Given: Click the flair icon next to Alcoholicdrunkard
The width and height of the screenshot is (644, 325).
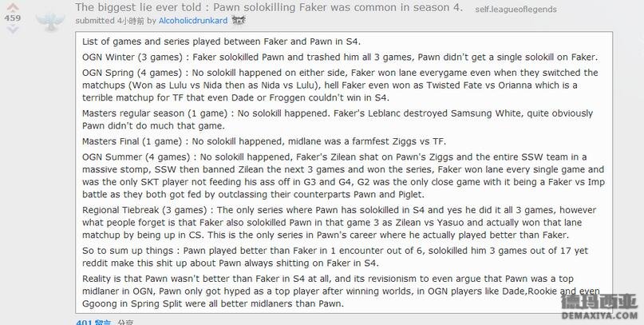Looking at the screenshot, I should (239, 20).
